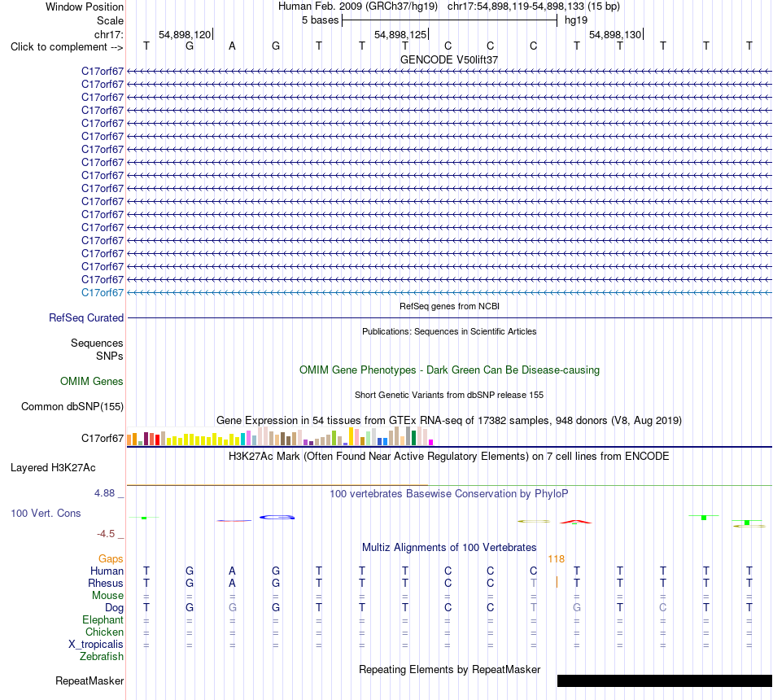Click the -4.5 PhyloP lower scale value
The width and height of the screenshot is (773, 700).
coord(106,534)
